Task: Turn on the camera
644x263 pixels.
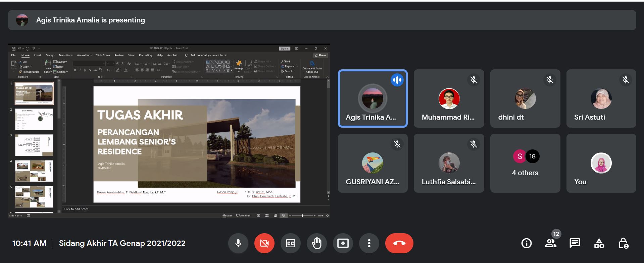Action: click(x=264, y=243)
